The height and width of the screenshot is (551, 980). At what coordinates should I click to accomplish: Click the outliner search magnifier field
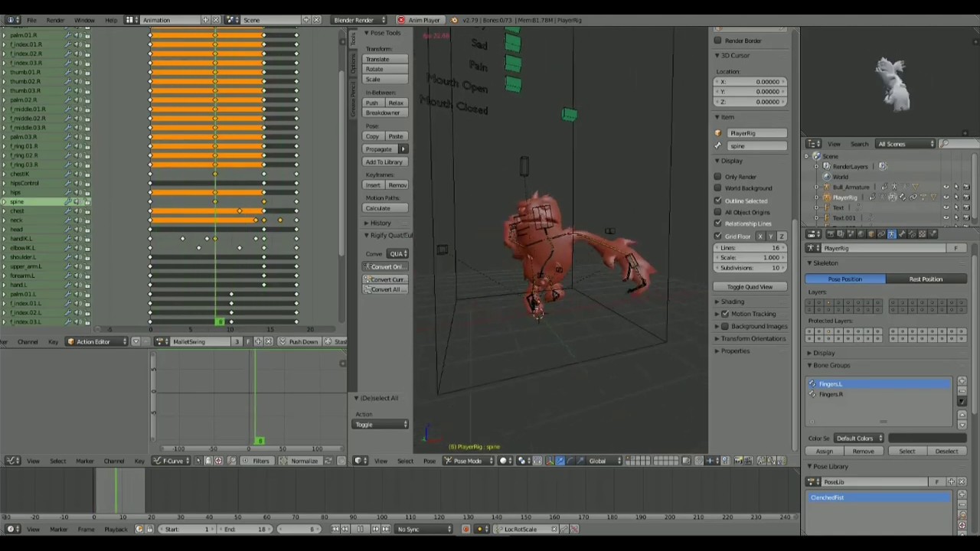click(961, 144)
